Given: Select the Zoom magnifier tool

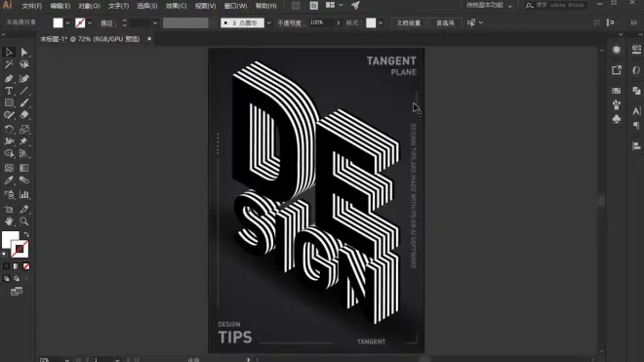Looking at the screenshot, I should [24, 221].
